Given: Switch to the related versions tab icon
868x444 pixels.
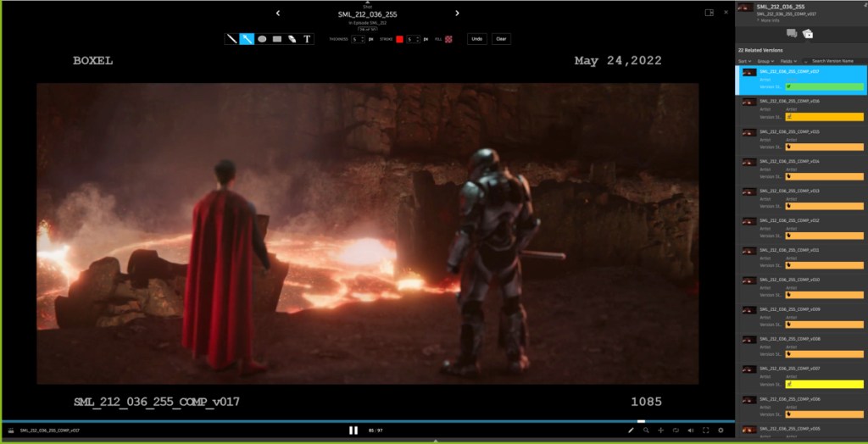Looking at the screenshot, I should [808, 33].
